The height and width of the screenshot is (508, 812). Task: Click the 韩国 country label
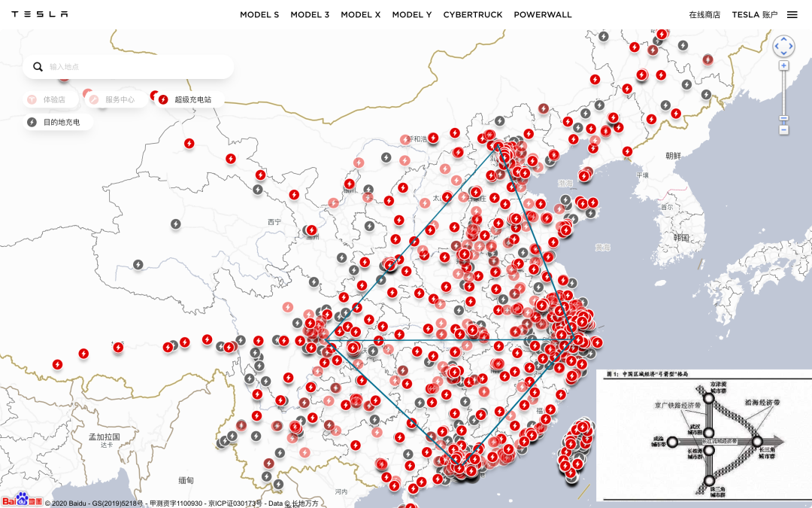[681, 237]
